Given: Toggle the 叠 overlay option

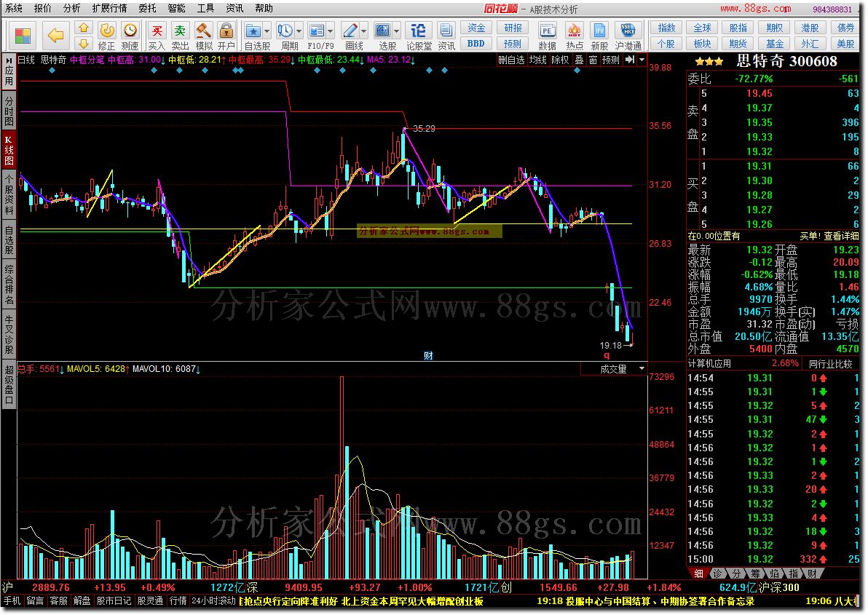Looking at the screenshot, I should pos(579,60).
